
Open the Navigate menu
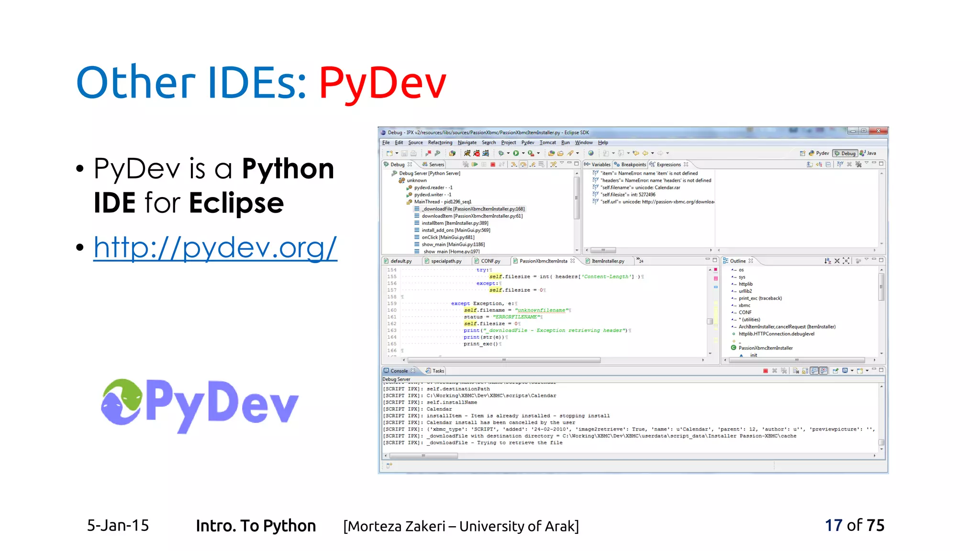click(x=467, y=143)
